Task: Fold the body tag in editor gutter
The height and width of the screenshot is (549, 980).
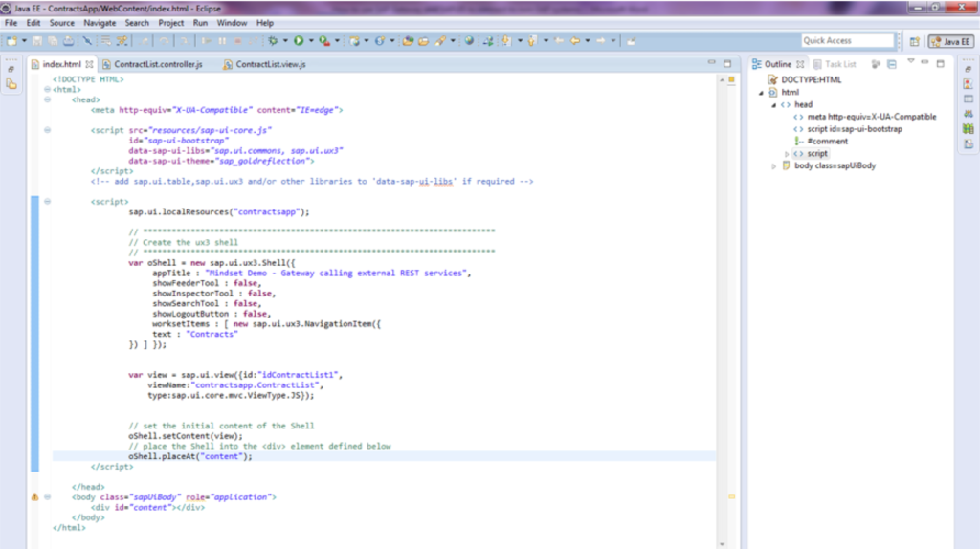Action: 48,497
